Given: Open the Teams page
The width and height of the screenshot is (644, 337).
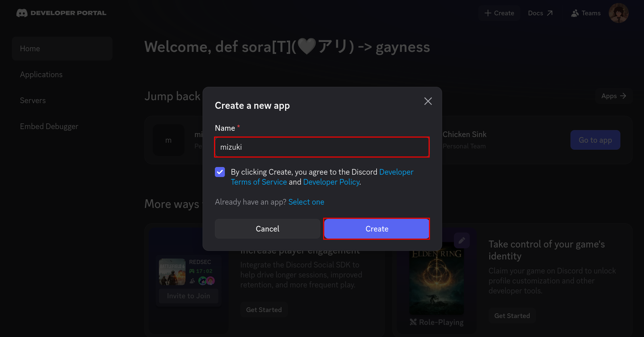Looking at the screenshot, I should pos(586,13).
